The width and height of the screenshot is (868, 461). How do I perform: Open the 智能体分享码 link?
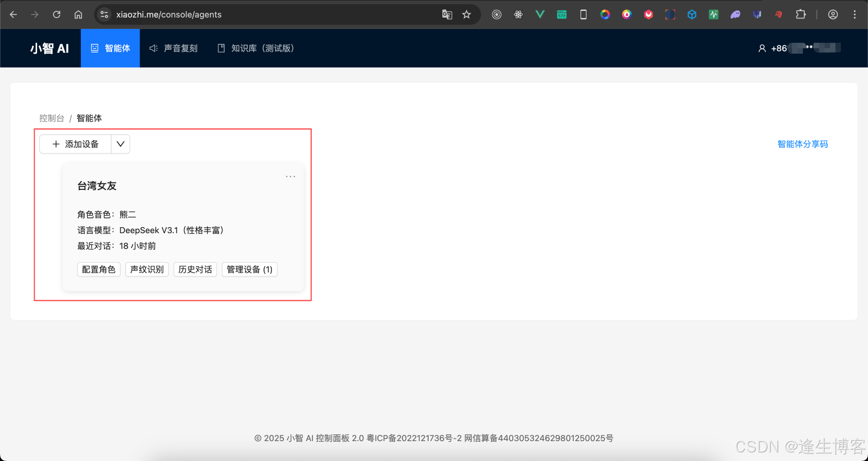coord(802,144)
